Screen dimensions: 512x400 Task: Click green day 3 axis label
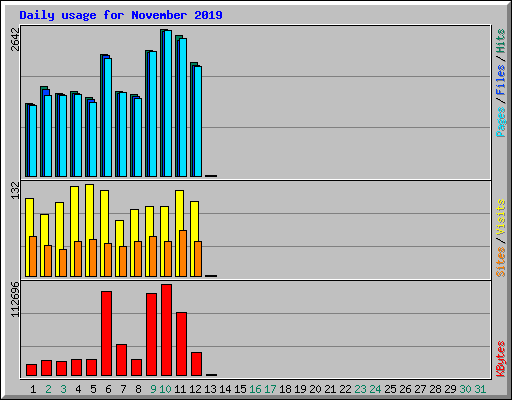63,389
